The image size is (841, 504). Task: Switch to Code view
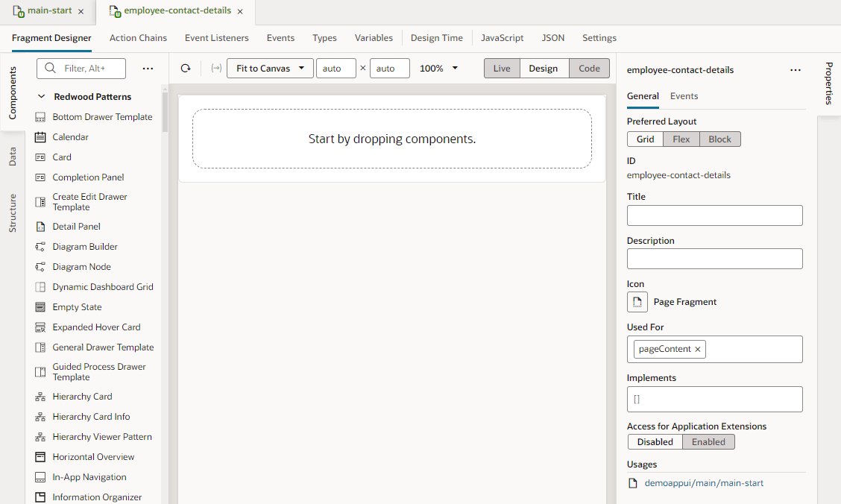pos(589,68)
